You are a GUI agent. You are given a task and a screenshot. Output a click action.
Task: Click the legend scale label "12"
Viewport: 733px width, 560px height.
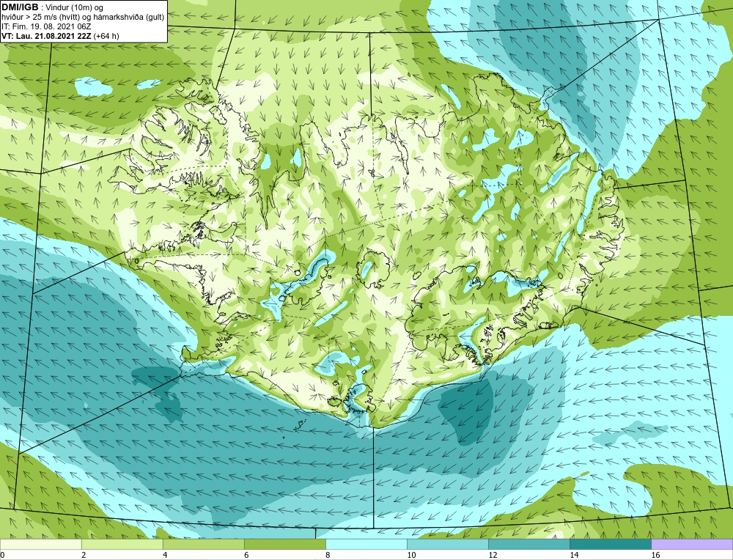click(x=493, y=555)
